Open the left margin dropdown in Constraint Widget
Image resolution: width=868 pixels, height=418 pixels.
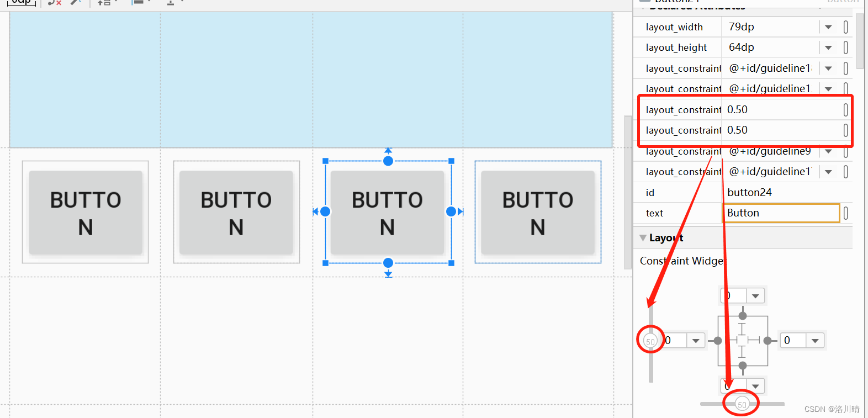click(x=697, y=340)
